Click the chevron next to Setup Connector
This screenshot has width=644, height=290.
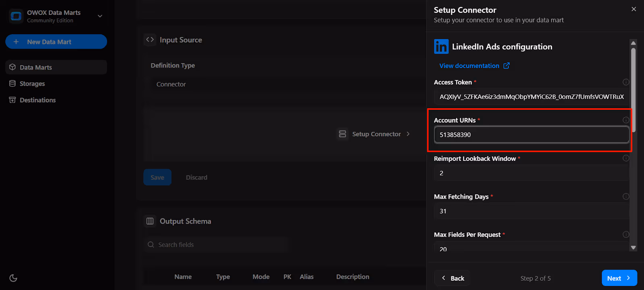pos(408,134)
